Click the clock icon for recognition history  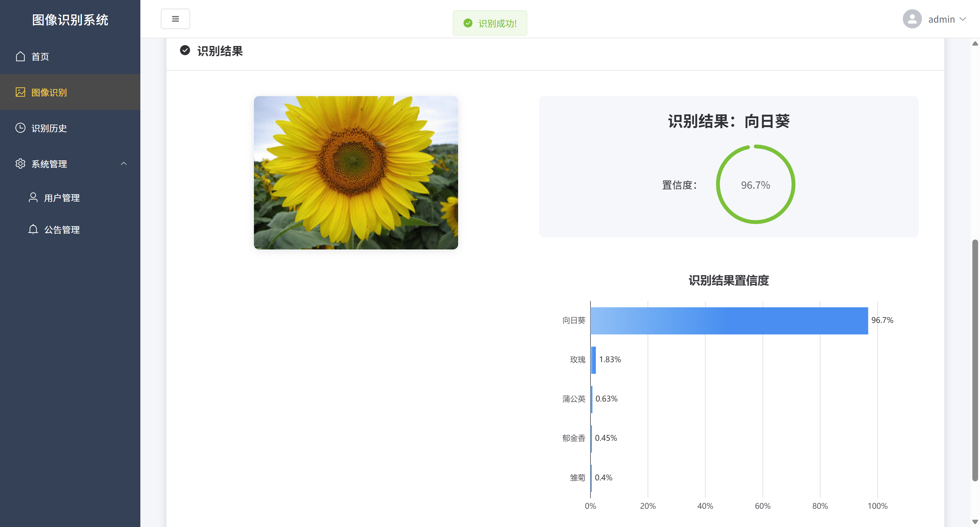(x=20, y=128)
